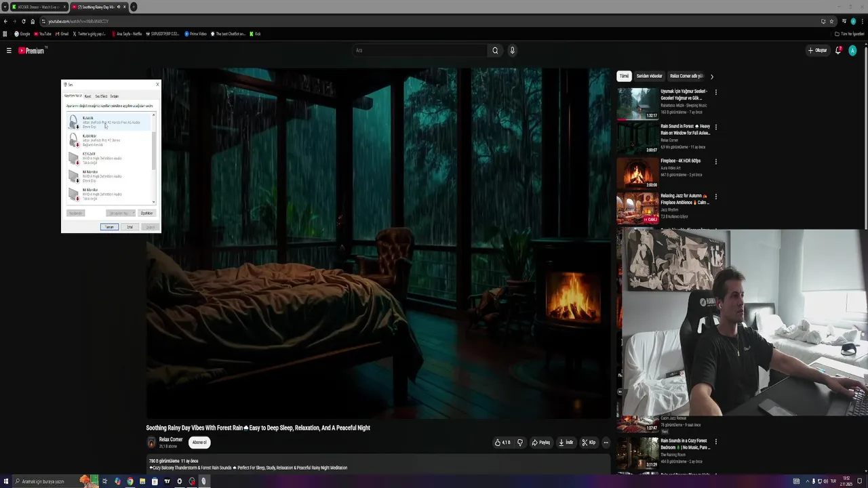868x488 pixels.
Task: Select the second Kulaklık AirPods Stereo device
Action: (108, 140)
